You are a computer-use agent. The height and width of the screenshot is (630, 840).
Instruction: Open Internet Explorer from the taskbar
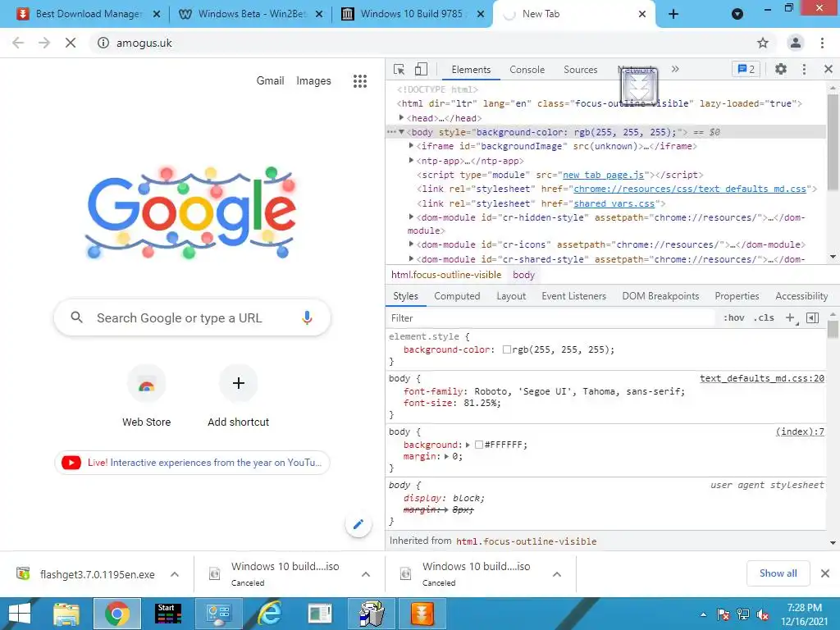270,614
